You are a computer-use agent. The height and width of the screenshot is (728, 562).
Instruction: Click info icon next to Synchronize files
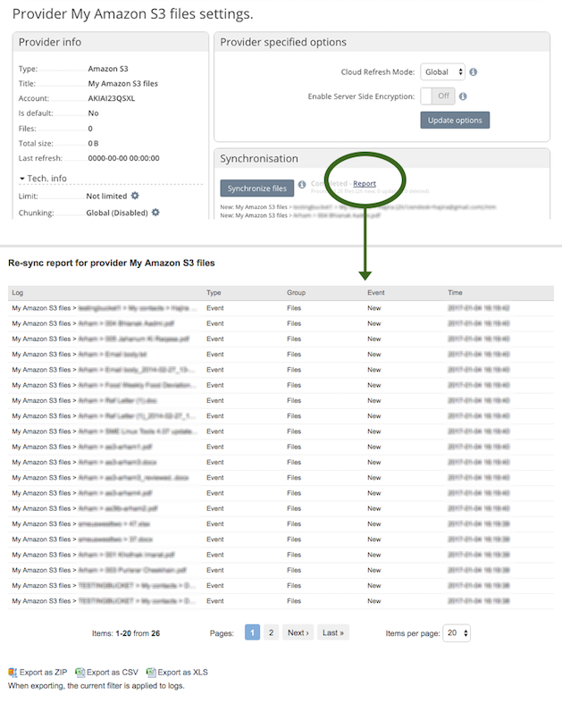[302, 185]
